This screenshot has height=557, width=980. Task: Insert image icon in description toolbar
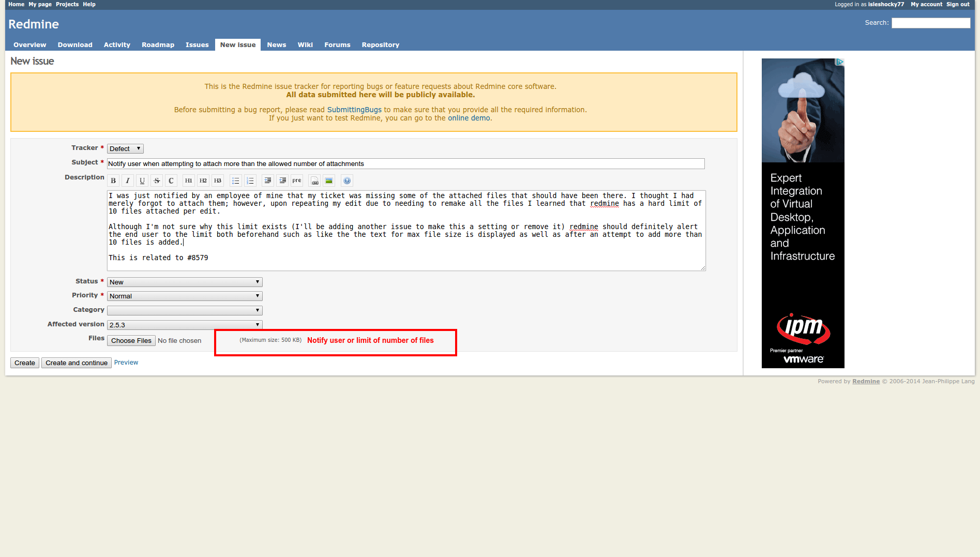(x=329, y=180)
